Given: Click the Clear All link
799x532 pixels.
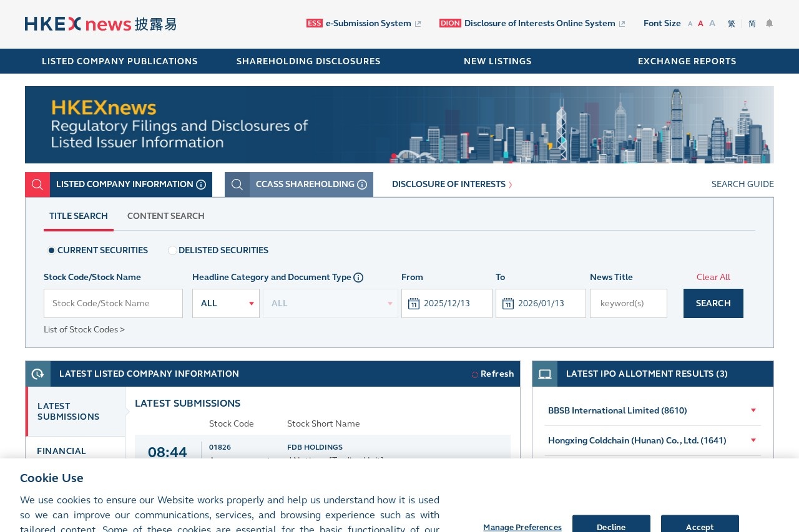Looking at the screenshot, I should pos(713,278).
